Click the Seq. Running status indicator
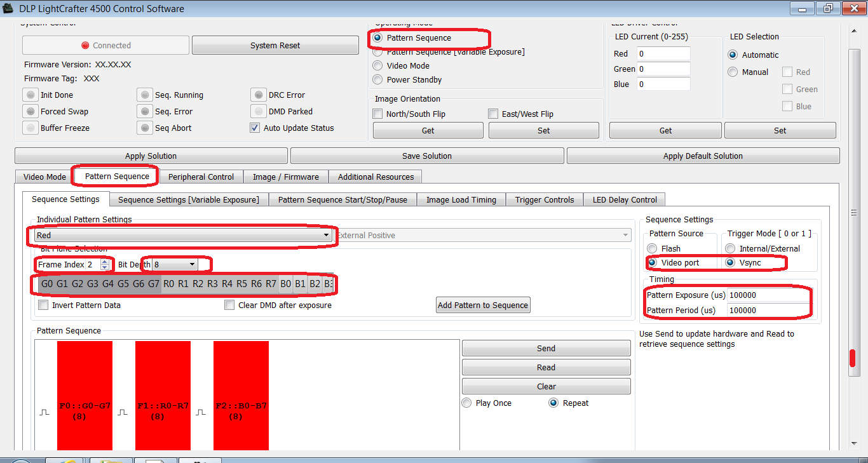The image size is (868, 463). pos(145,95)
